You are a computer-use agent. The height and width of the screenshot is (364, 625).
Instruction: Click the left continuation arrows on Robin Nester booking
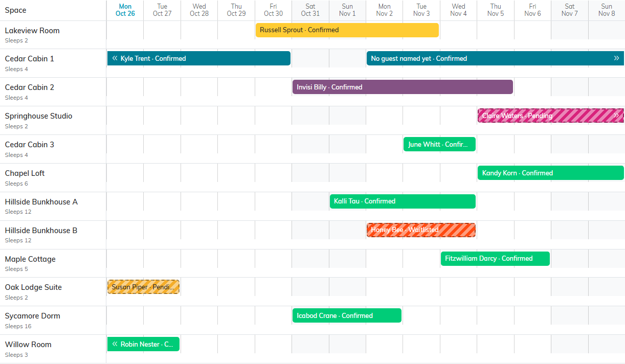tap(115, 344)
